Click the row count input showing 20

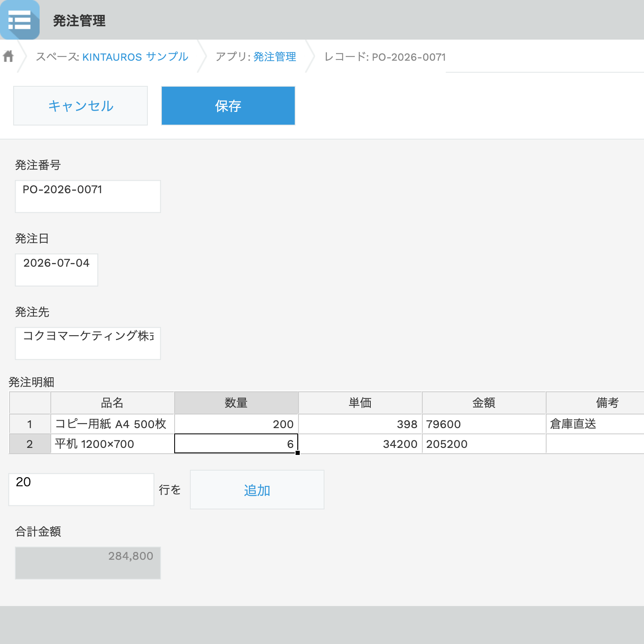click(81, 490)
